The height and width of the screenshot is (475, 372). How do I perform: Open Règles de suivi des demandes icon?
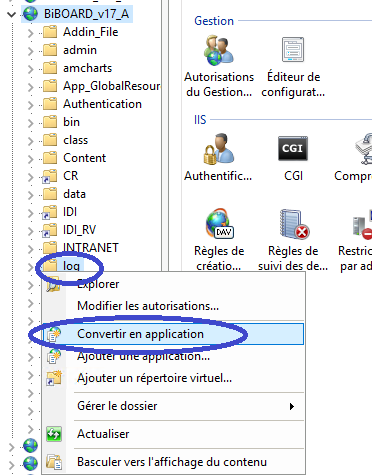[294, 224]
